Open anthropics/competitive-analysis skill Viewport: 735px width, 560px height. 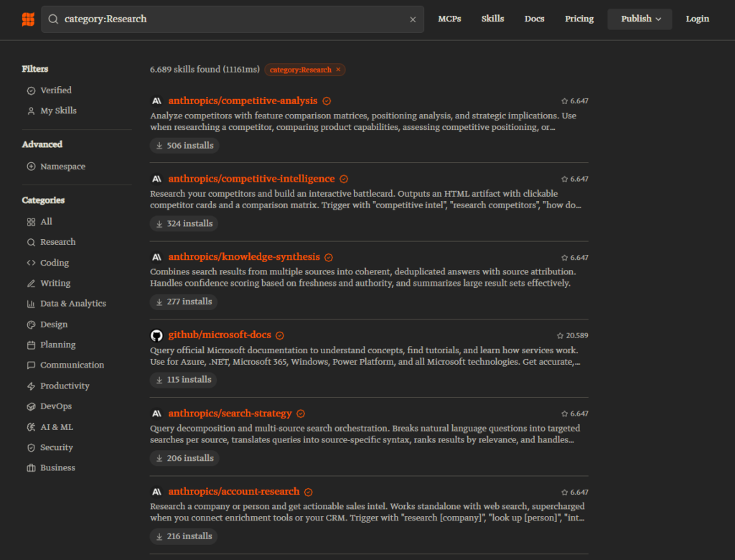pos(243,101)
